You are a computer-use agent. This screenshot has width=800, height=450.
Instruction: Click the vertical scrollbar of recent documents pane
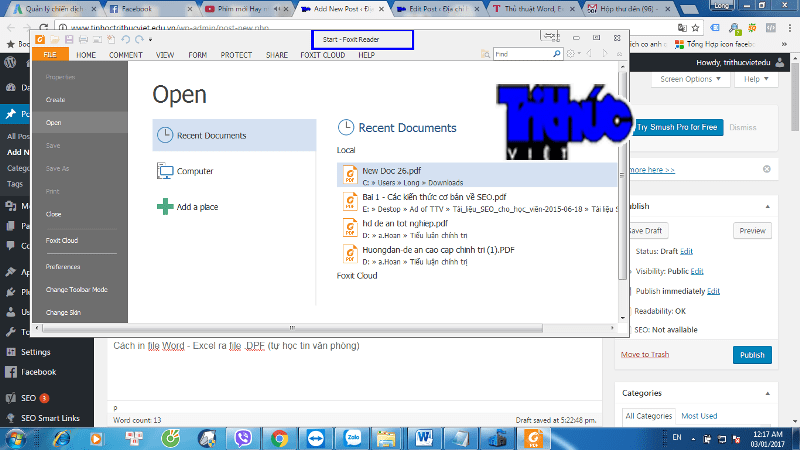click(622, 175)
